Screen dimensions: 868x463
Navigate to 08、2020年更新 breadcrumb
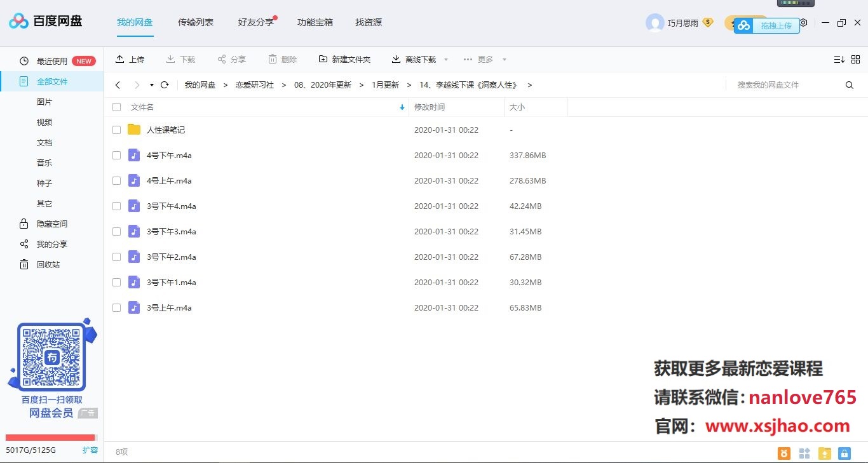323,85
